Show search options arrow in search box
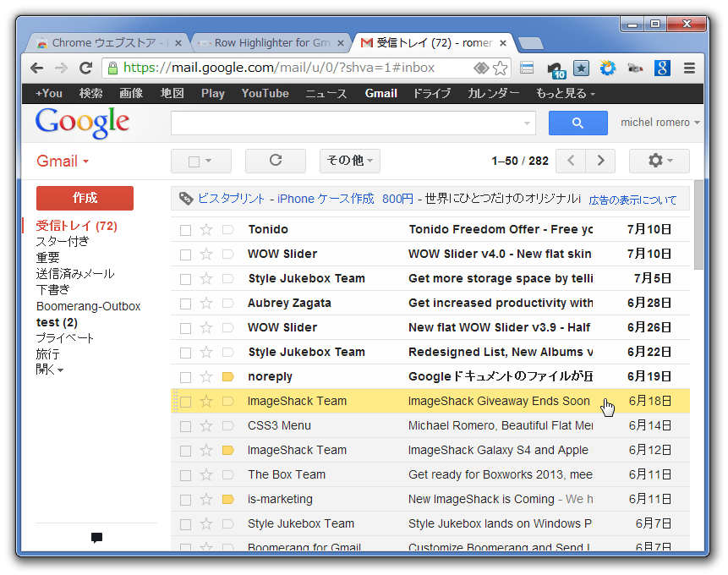Screen dimensions: 728x575 pos(527,123)
